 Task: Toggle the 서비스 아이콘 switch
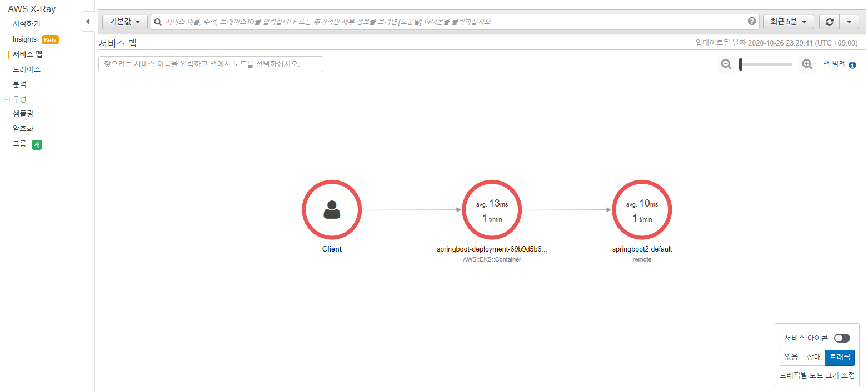pos(842,338)
